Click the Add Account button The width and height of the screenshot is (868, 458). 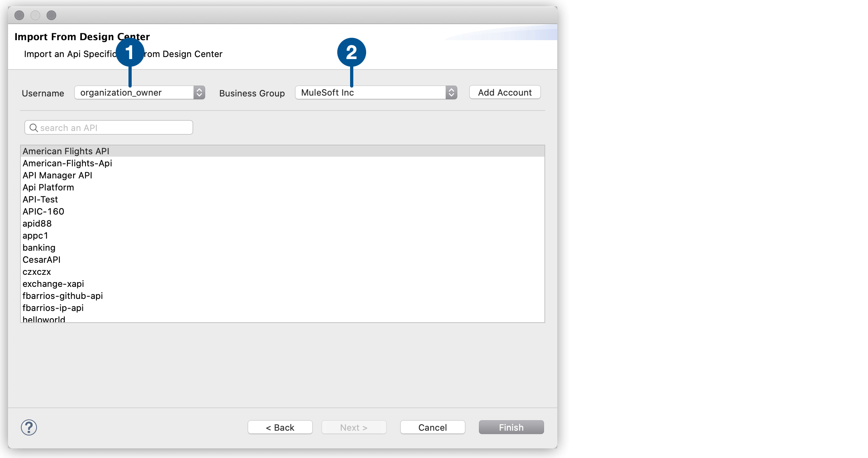coord(504,92)
